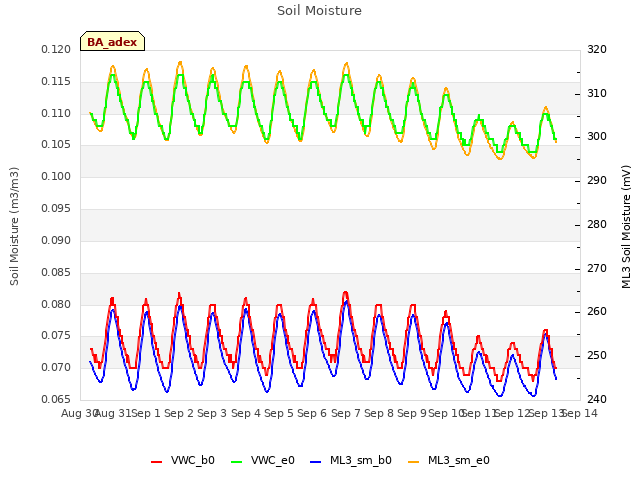Click the Sep 2 date label
Image resolution: width=640 pixels, height=480 pixels.
[x=179, y=413]
